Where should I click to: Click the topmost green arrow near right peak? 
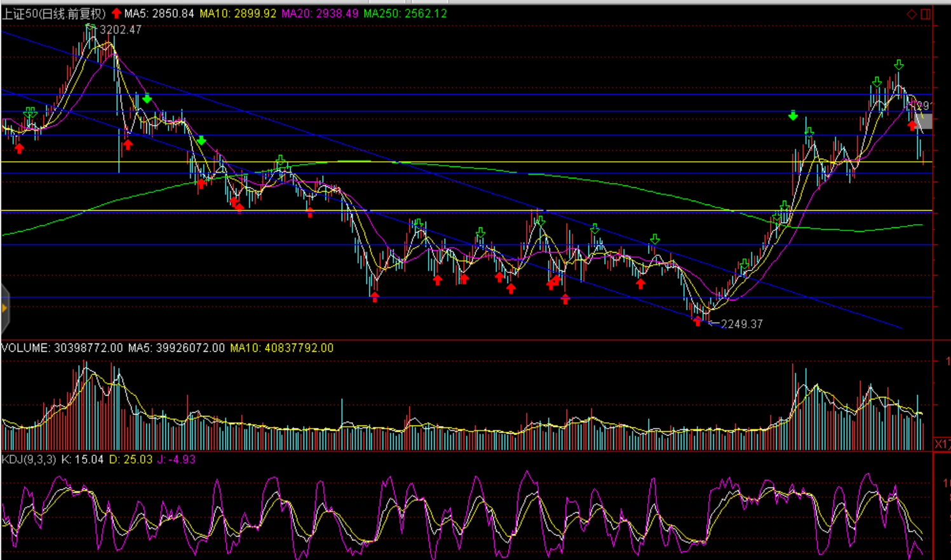click(x=898, y=65)
